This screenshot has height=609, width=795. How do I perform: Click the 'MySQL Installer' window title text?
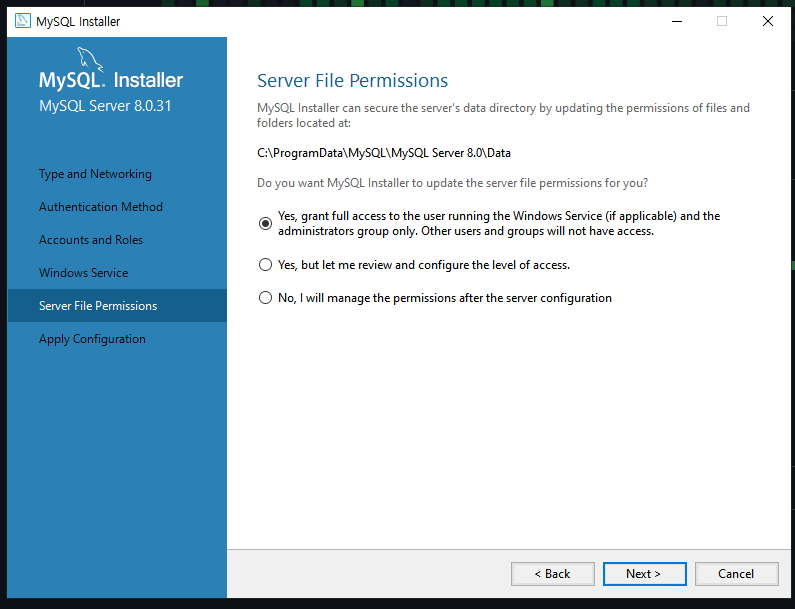[78, 21]
